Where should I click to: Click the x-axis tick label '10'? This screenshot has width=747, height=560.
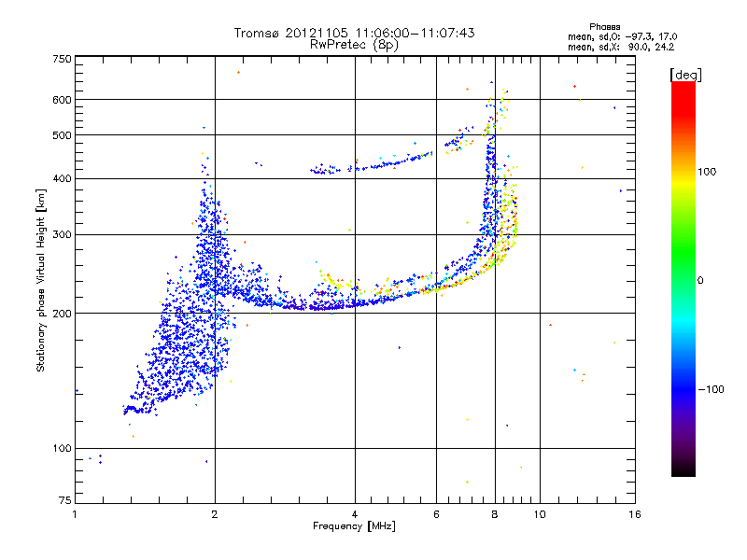click(540, 514)
